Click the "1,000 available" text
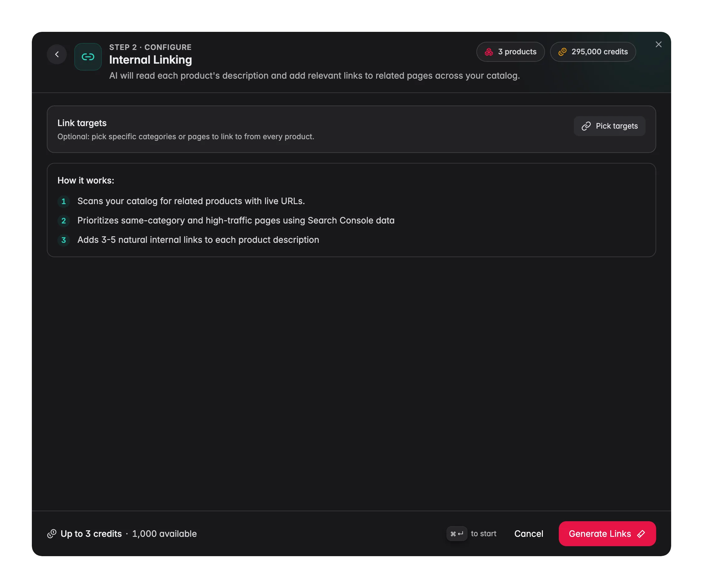Image resolution: width=703 pixels, height=588 pixels. pyautogui.click(x=165, y=533)
